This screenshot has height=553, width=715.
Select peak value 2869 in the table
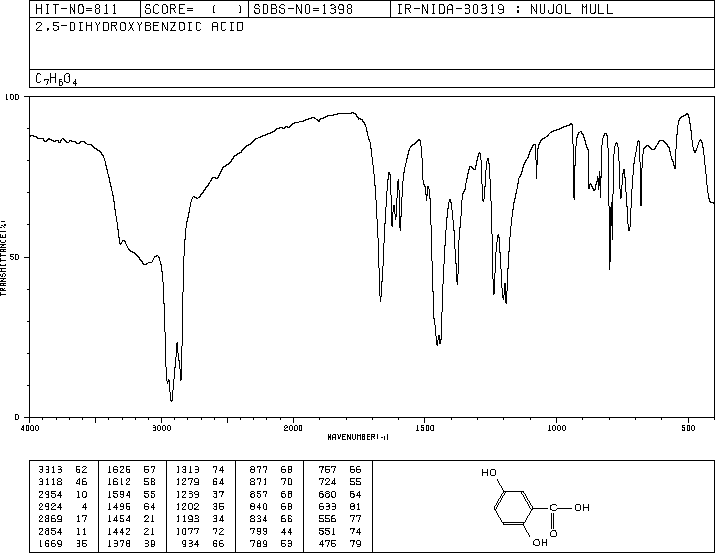[x=51, y=519]
